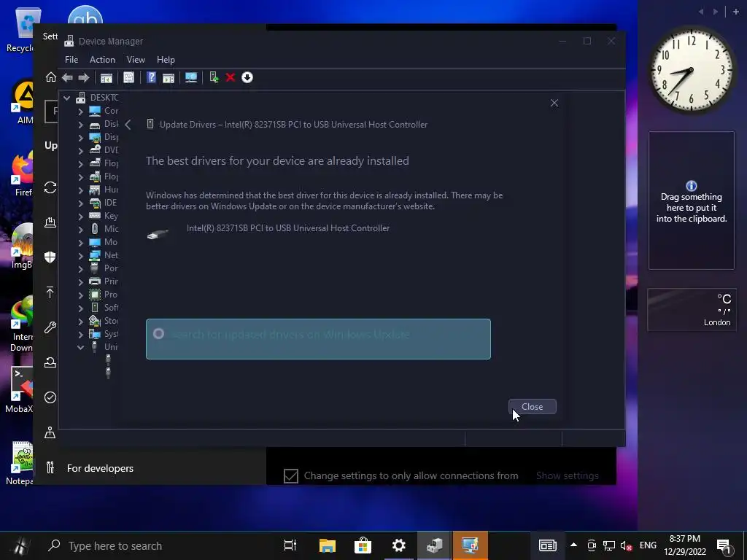Click the Back arrow in Device Manager toolbar
This screenshot has width=747, height=560.
pos(67,77)
